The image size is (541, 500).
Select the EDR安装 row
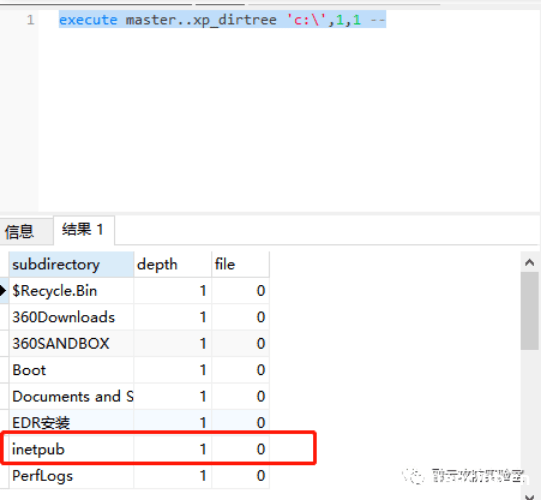click(x=139, y=422)
